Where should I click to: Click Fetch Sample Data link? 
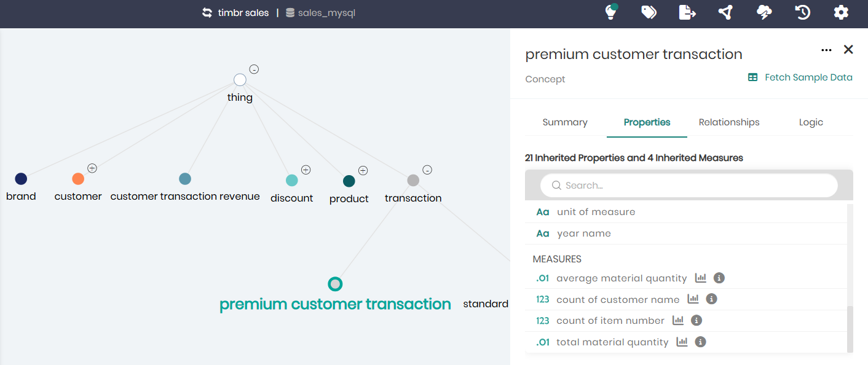[x=800, y=77]
